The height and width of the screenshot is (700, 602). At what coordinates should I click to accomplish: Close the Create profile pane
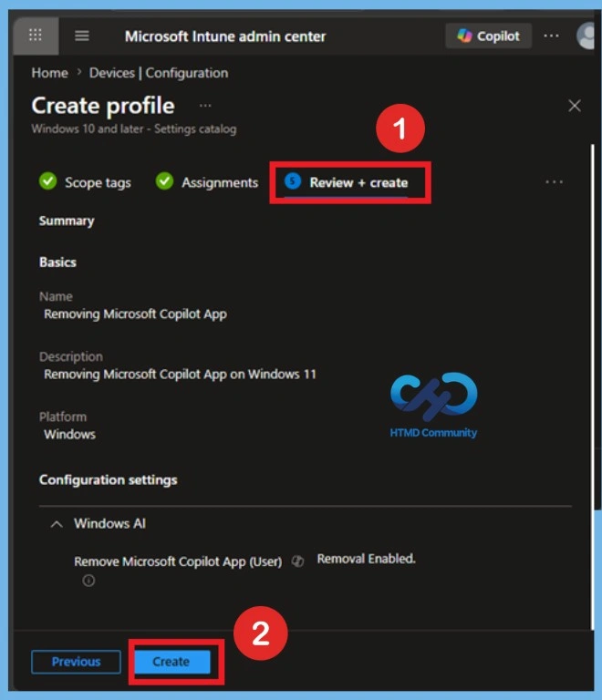575,106
